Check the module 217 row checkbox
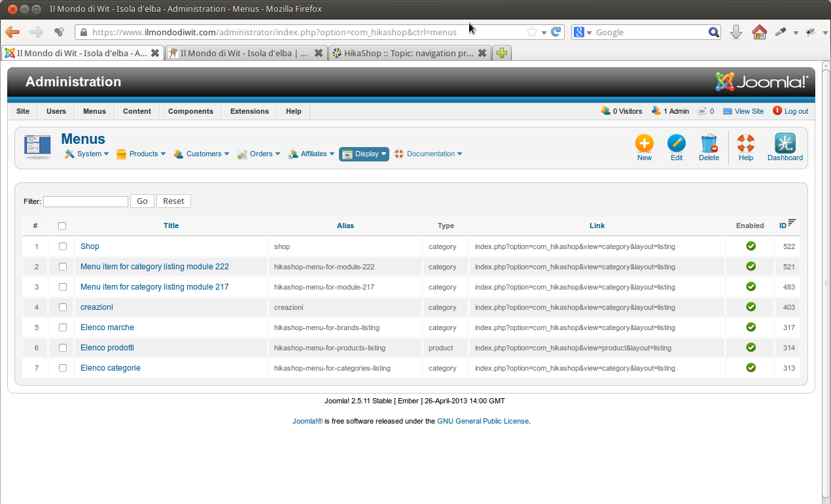 63,287
